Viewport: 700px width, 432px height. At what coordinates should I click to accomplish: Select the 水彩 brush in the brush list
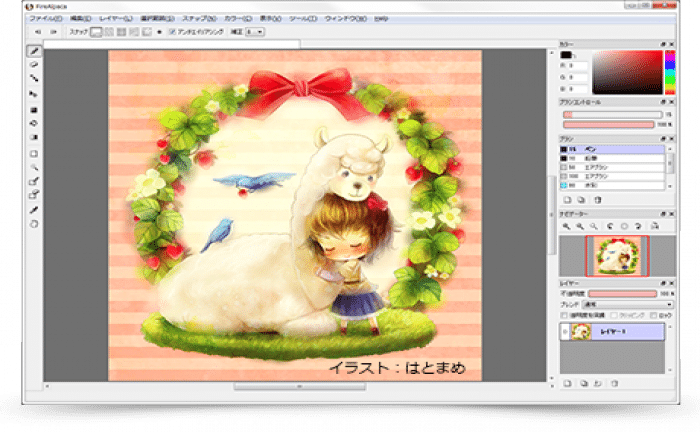tap(612, 185)
